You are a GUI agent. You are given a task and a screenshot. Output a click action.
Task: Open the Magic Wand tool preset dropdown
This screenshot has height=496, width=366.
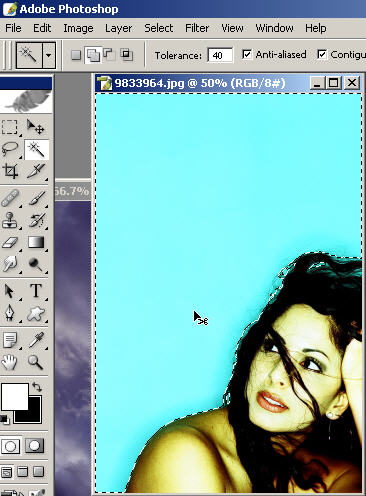click(x=49, y=55)
